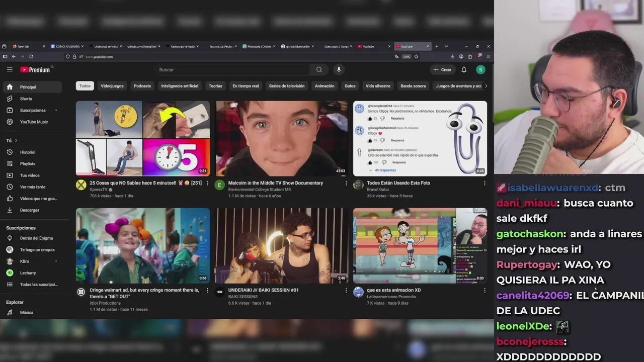Start voice search with microphone icon
The image size is (644, 362).
(339, 70)
